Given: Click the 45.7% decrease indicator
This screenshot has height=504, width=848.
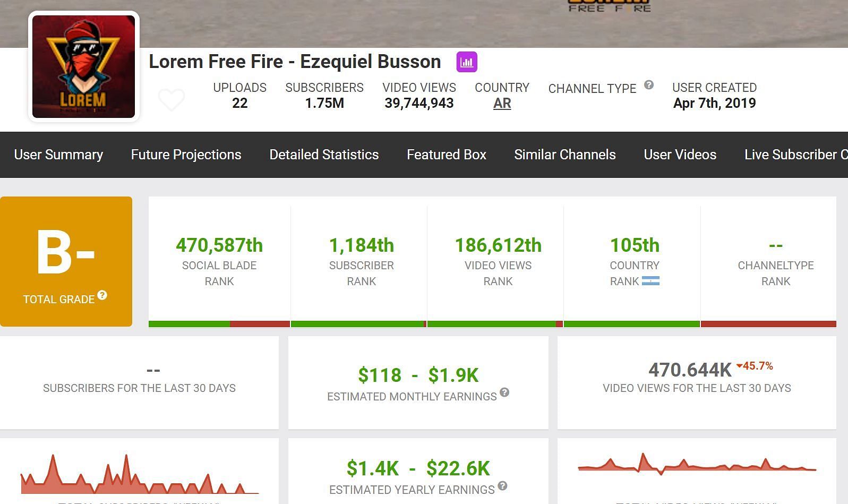Looking at the screenshot, I should 755,366.
